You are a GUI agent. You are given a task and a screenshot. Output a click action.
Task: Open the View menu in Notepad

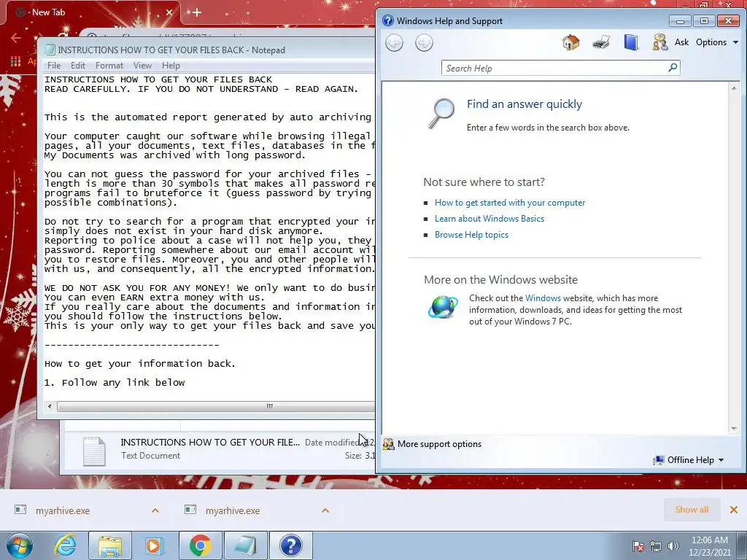click(x=142, y=65)
